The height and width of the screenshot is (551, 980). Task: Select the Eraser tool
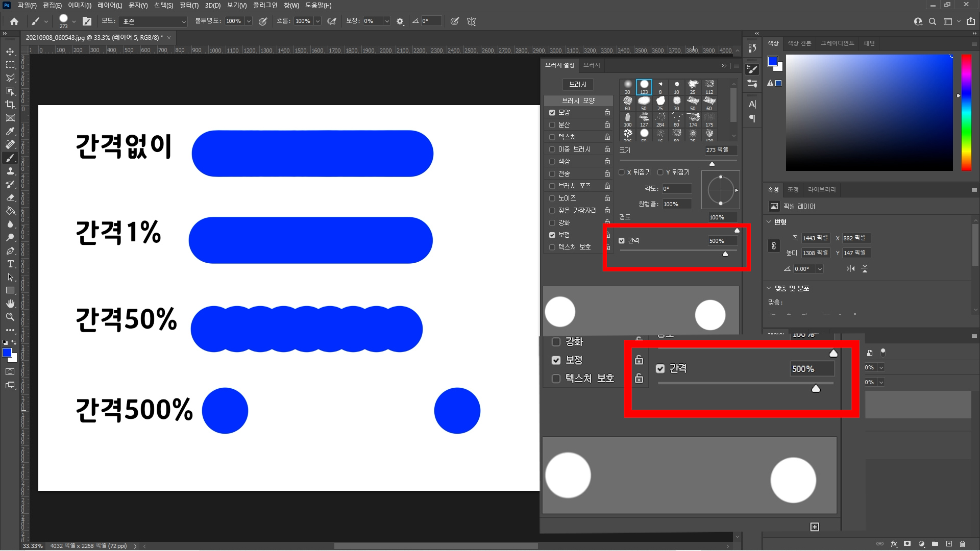pos(10,197)
